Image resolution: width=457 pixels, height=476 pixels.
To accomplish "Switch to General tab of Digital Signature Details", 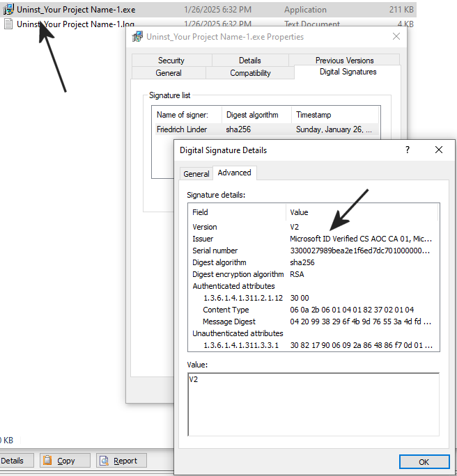I will click(x=196, y=174).
